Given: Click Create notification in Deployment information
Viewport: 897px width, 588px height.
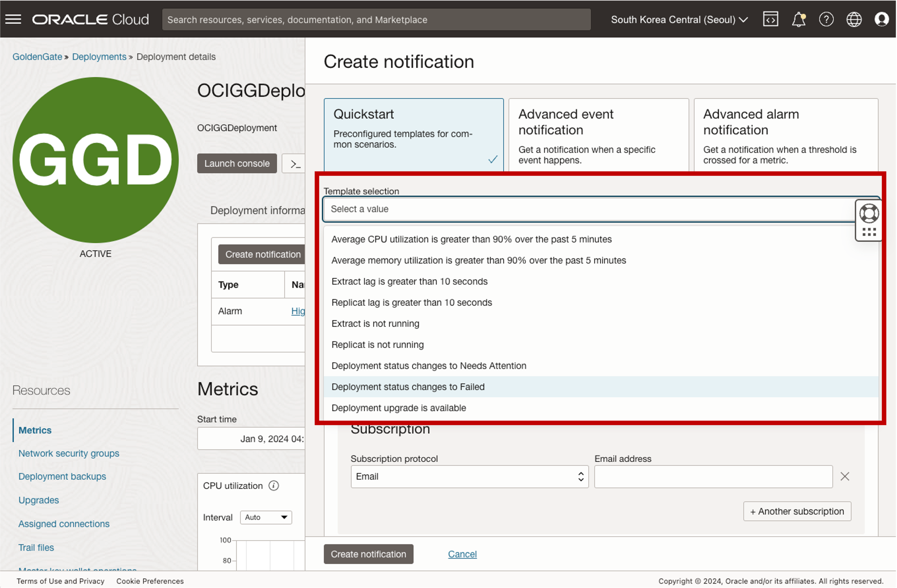Looking at the screenshot, I should 262,254.
